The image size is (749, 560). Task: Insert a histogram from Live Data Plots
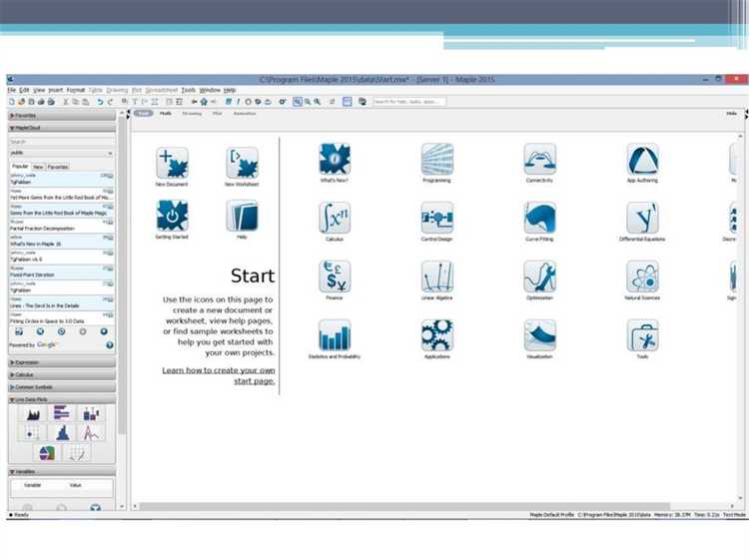coord(62,433)
